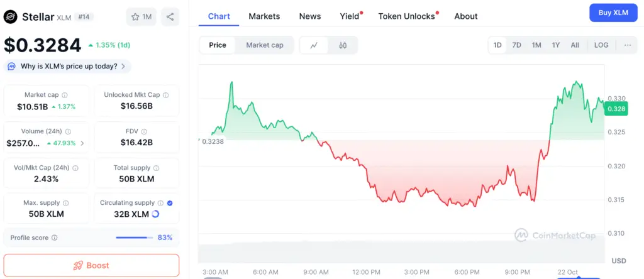Expand Why is XLM's price up today
This screenshot has height=279, width=644.
(x=68, y=66)
